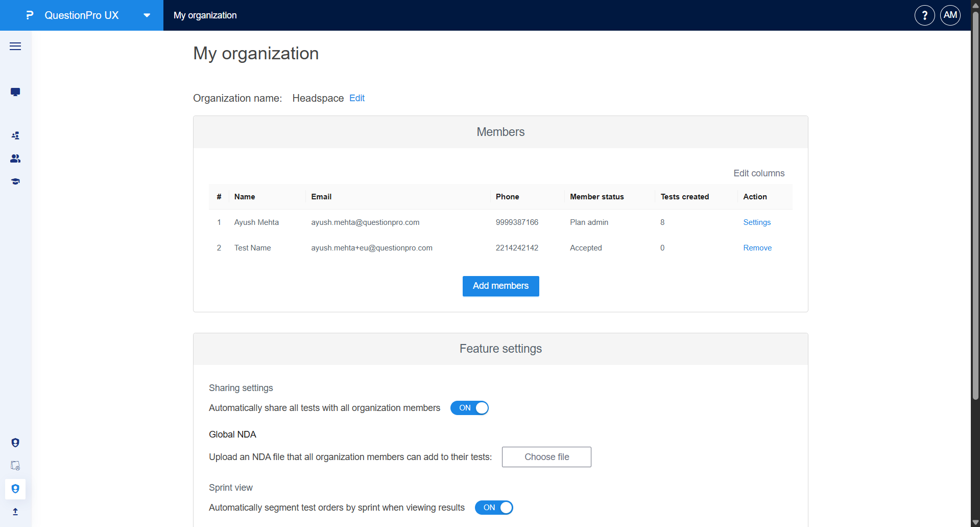Screen dimensions: 980x527
Task: Click the Members section header
Action: pos(500,132)
